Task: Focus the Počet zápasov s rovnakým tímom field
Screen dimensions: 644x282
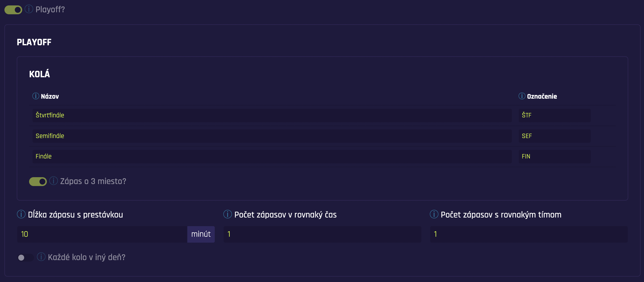Action: [x=529, y=234]
